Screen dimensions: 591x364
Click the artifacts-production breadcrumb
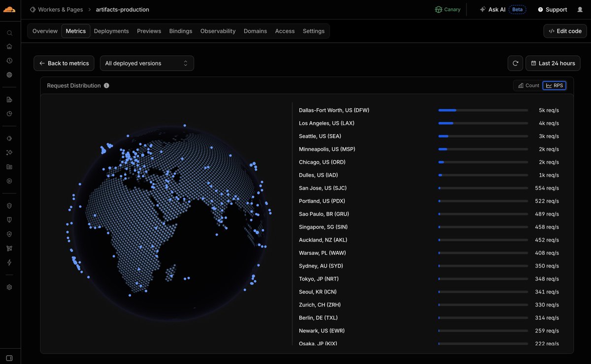(x=122, y=9)
